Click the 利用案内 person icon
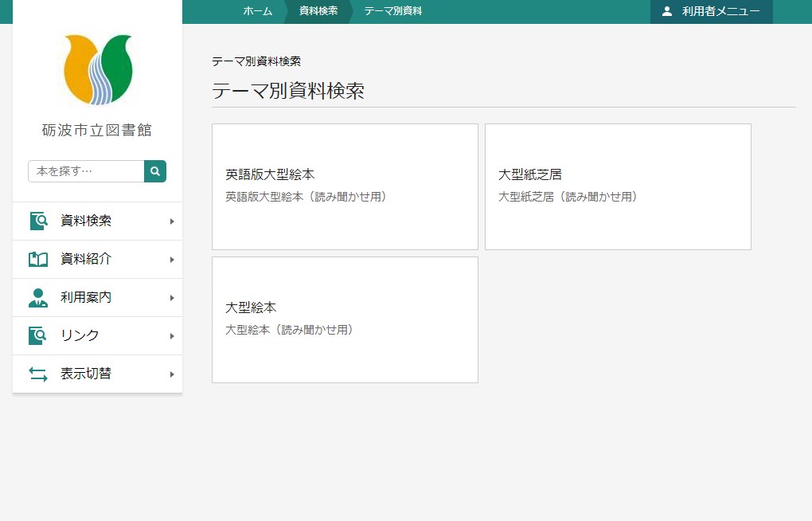The height and width of the screenshot is (521, 812). point(37,298)
